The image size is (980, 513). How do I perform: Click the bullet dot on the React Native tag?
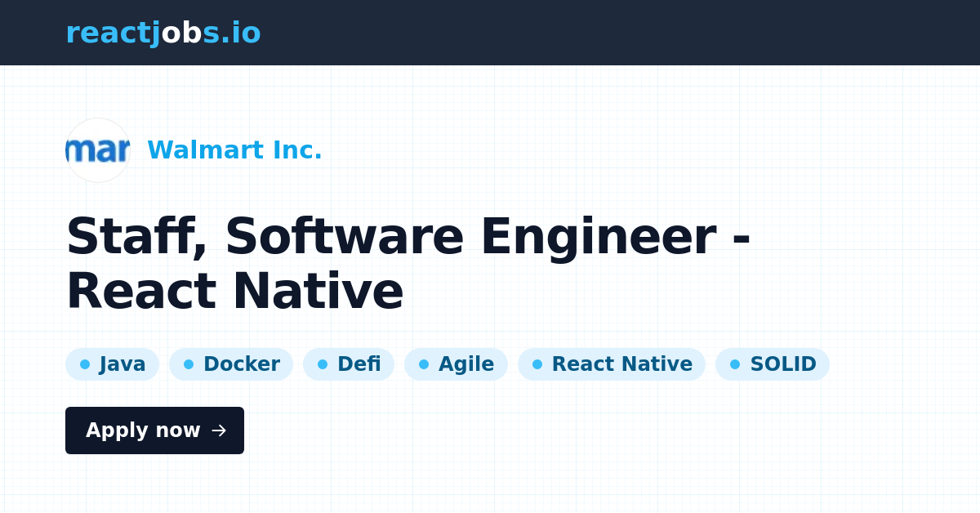click(537, 364)
